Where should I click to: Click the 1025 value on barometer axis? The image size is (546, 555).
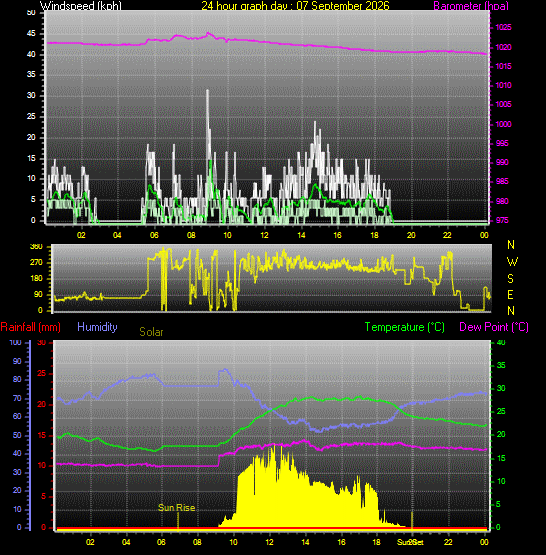coord(503,27)
